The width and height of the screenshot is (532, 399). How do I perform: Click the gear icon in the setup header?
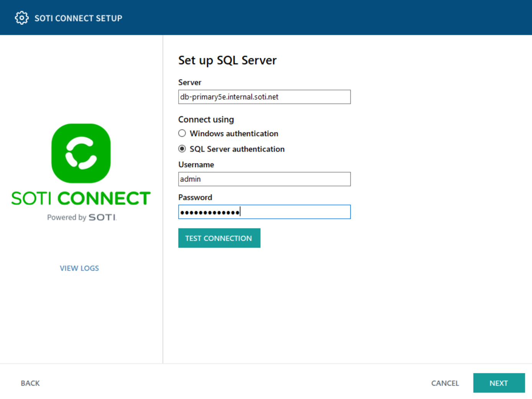coord(21,18)
